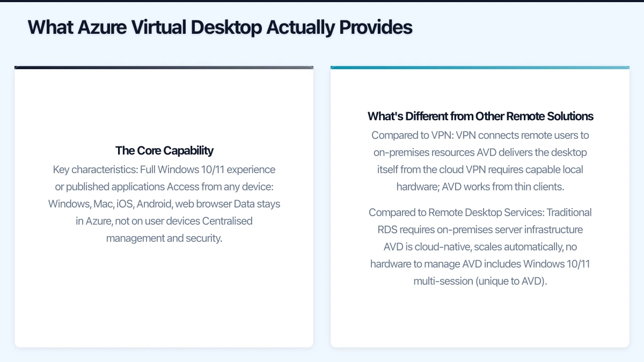
Task: Click the Compared to VPN paragraph
Action: [x=480, y=161]
